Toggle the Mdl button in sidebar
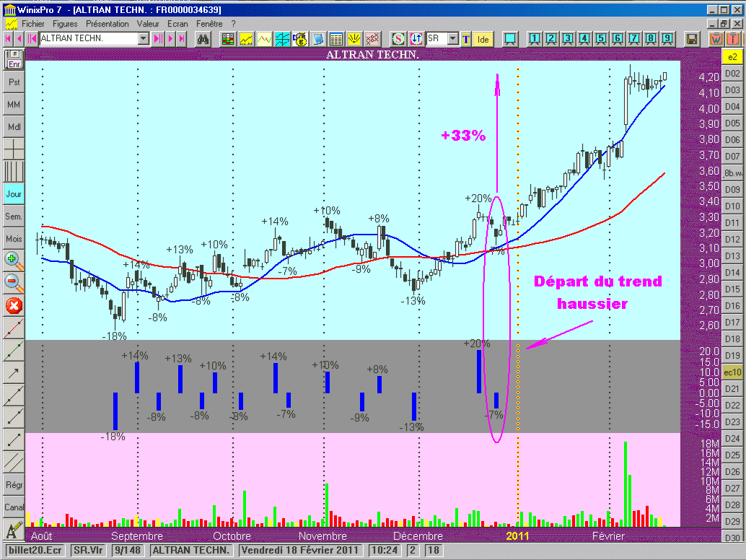The image size is (746, 560). (x=13, y=126)
